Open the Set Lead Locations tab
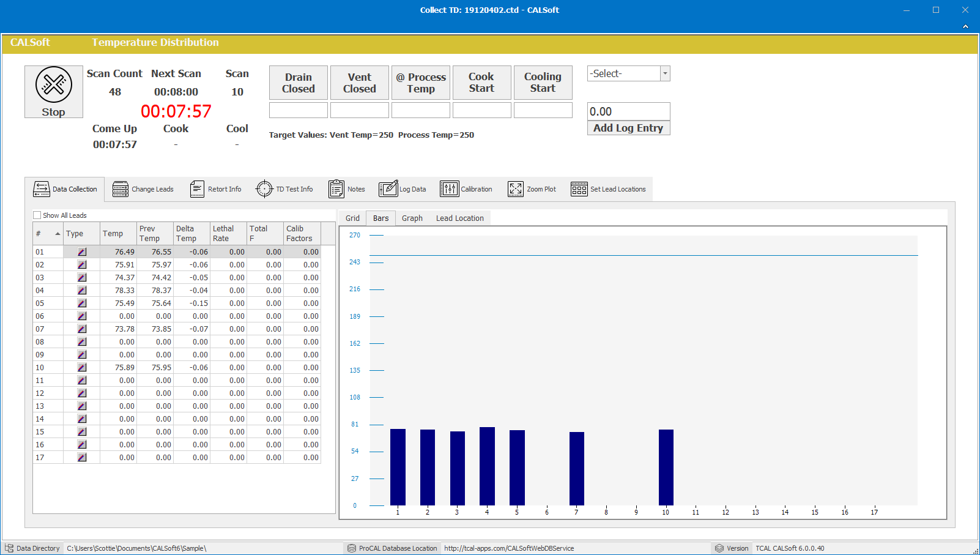The width and height of the screenshot is (980, 555). pyautogui.click(x=609, y=189)
